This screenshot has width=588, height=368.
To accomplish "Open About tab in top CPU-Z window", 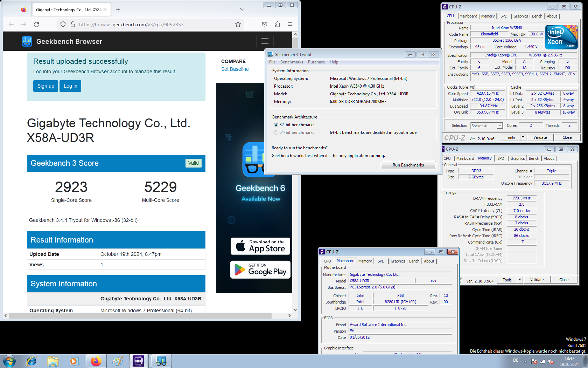I will point(552,16).
